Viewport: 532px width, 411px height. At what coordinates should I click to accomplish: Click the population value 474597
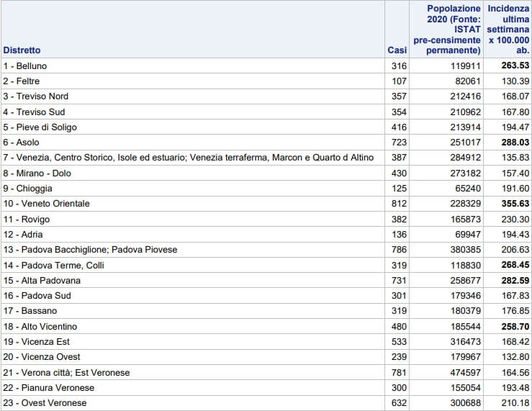pos(466,372)
